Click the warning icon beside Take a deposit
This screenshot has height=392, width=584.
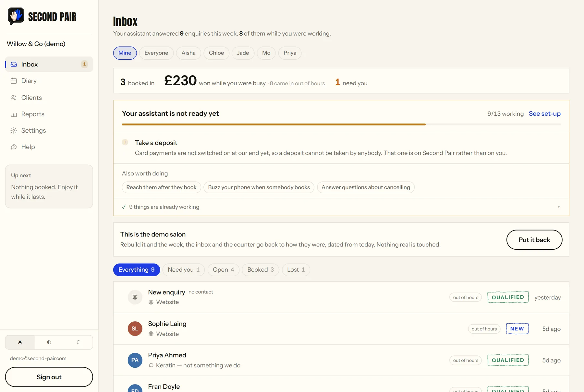pos(125,142)
